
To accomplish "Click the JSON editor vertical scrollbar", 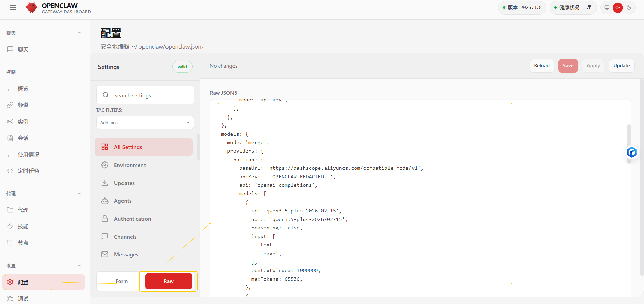I will click(629, 144).
